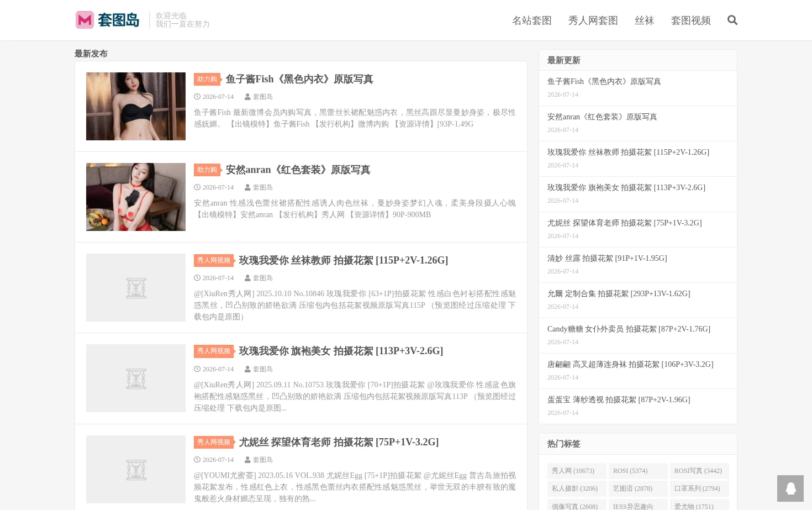The width and height of the screenshot is (812, 510).
Task: Select the 口罩系列 (2794) tag
Action: 699,488
